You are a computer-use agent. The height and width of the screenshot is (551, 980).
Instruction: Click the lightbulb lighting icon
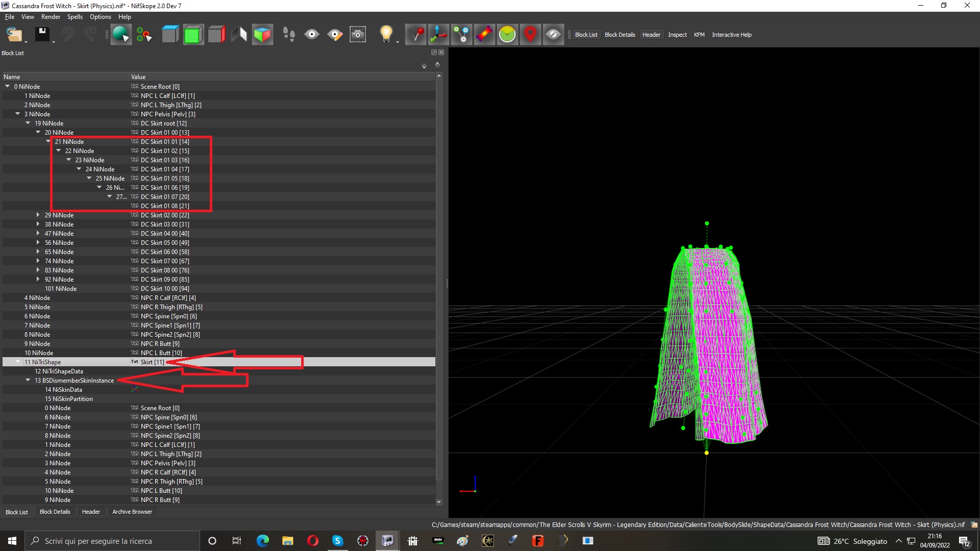(386, 34)
